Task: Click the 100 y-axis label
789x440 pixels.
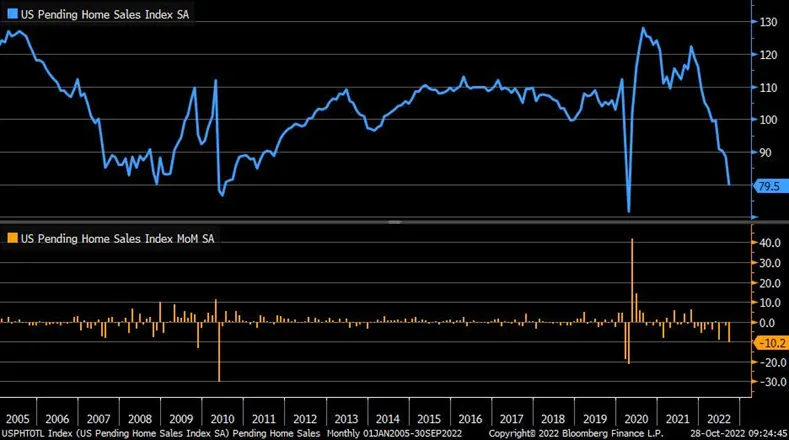Action: click(768, 120)
